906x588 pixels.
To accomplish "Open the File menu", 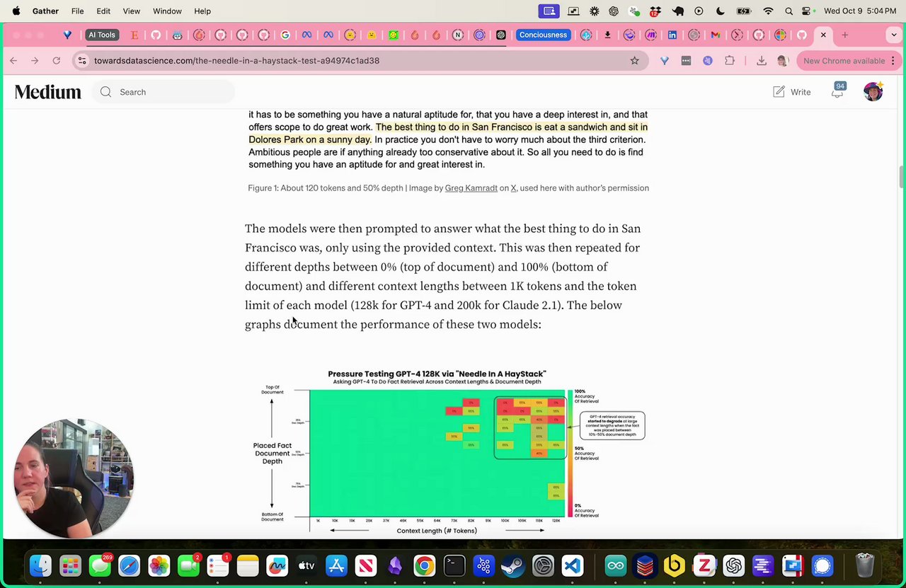I will pos(77,11).
